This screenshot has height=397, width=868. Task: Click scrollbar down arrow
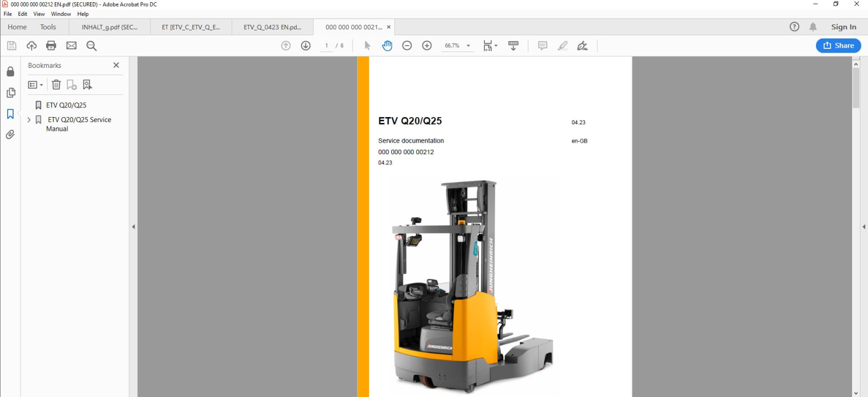[x=856, y=393]
